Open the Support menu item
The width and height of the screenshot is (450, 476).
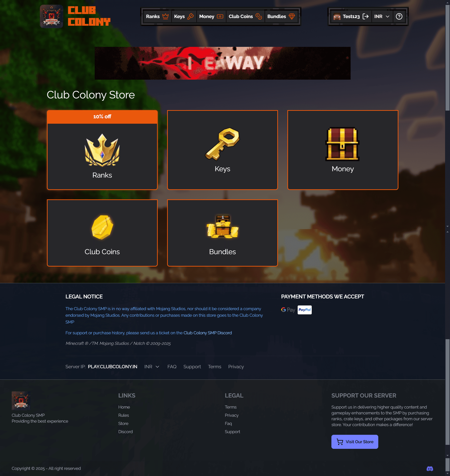(192, 367)
